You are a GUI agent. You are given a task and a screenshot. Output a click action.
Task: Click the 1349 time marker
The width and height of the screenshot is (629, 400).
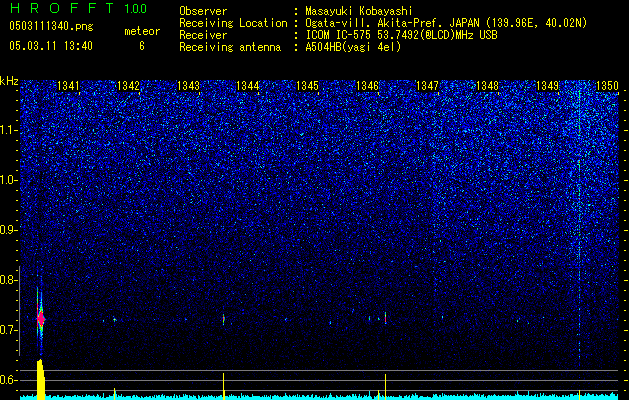(547, 86)
